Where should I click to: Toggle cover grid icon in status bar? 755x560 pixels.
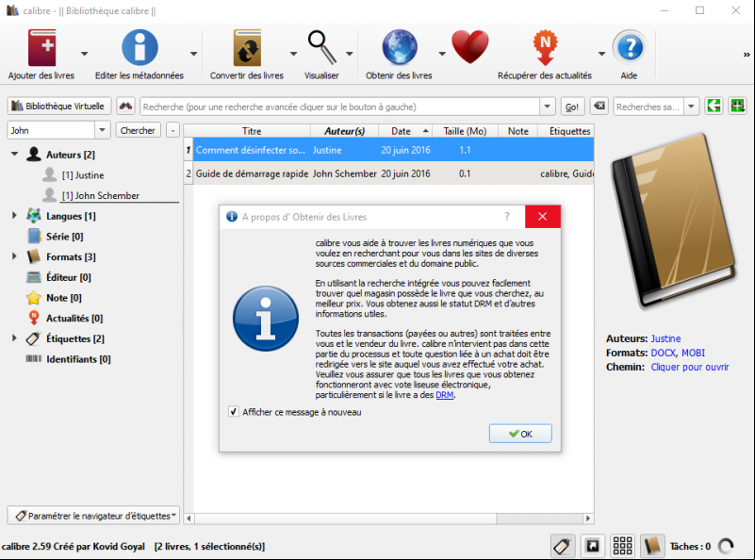tap(623, 546)
